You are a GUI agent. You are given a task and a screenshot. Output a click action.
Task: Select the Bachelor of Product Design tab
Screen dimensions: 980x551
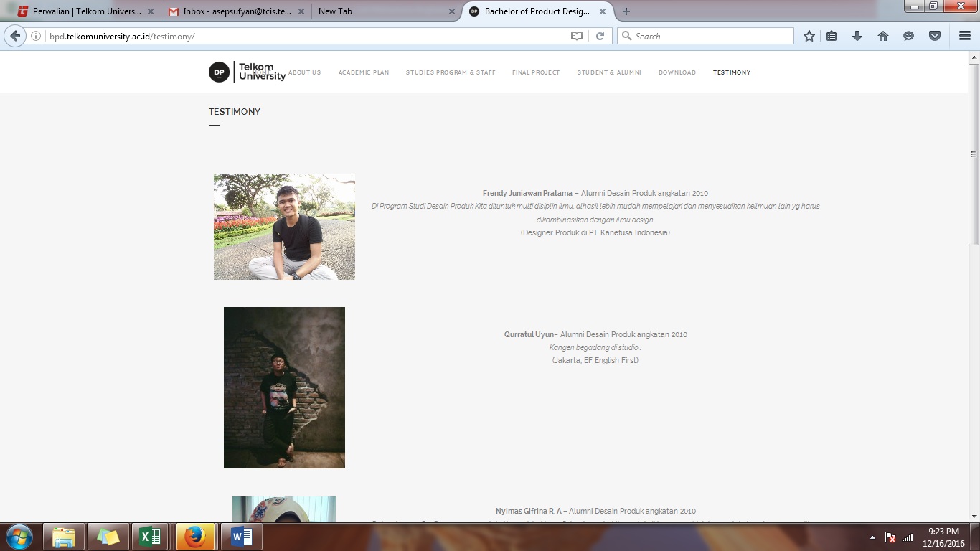pyautogui.click(x=537, y=11)
